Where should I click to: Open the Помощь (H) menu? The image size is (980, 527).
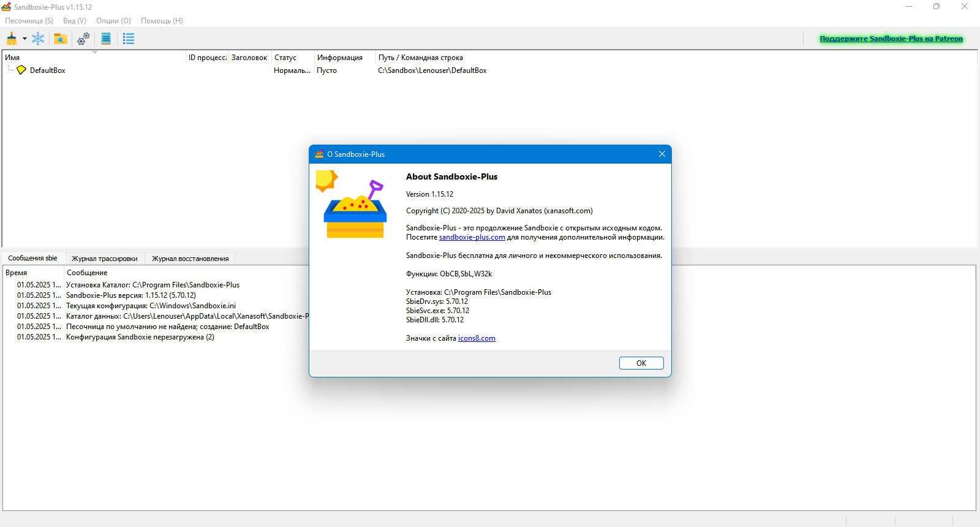click(x=162, y=20)
